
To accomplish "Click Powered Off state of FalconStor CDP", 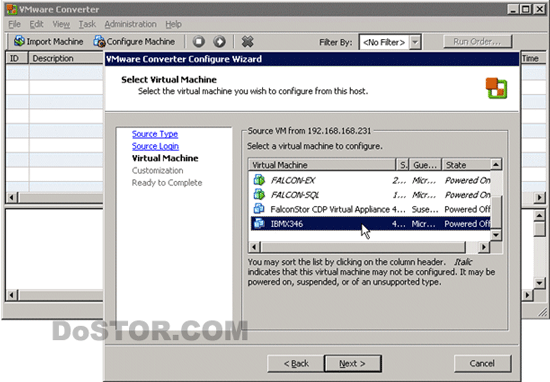I will click(x=467, y=209).
